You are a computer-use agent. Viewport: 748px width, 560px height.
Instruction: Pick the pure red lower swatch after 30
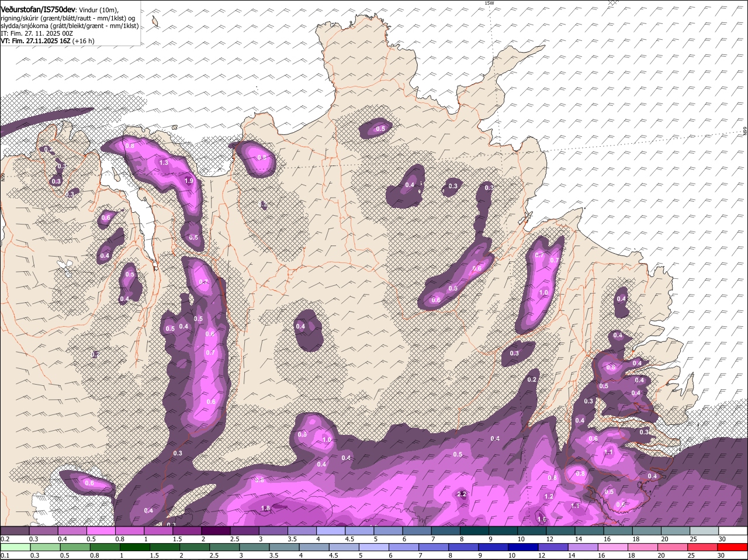tap(733, 547)
